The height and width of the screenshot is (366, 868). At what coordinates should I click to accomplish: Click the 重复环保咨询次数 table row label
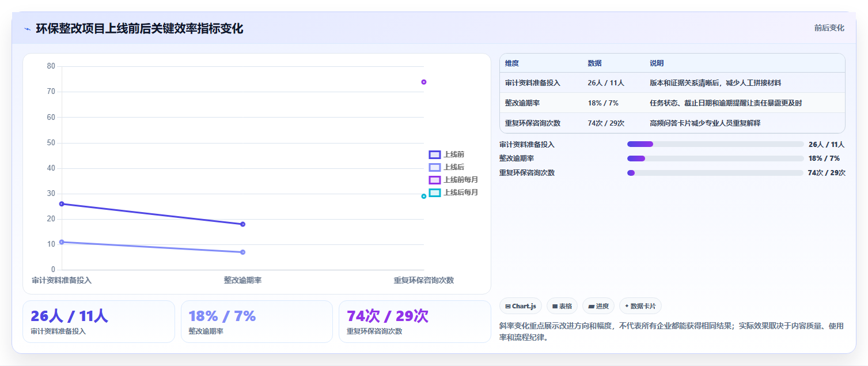coord(533,123)
